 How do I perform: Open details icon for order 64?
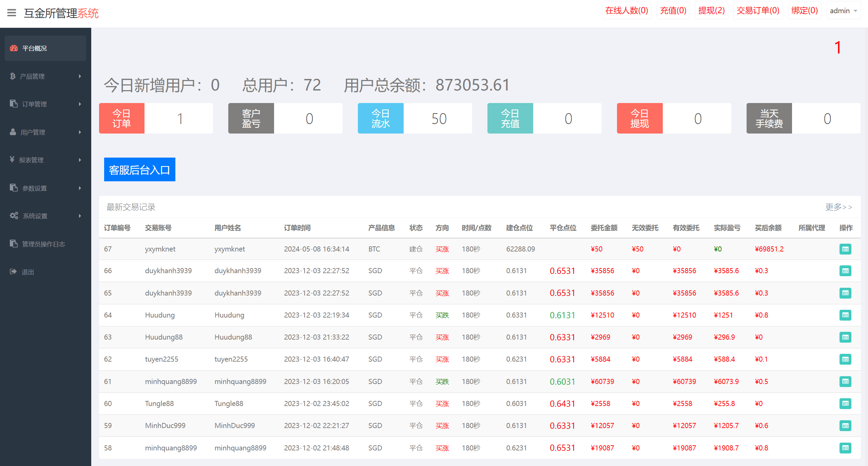[845, 315]
